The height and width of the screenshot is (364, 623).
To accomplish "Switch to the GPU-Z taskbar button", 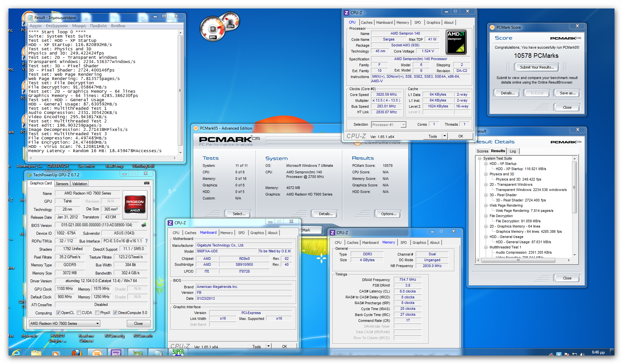I will [137, 353].
